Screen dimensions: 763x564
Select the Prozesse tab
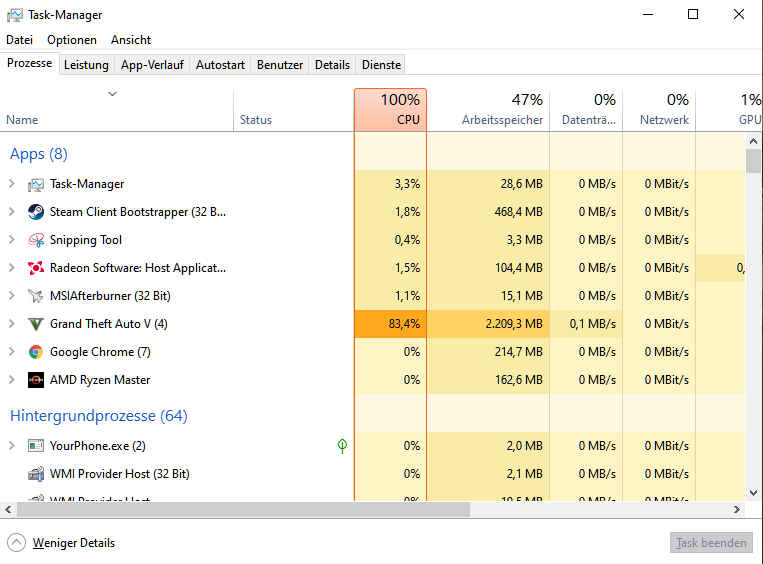click(x=30, y=63)
